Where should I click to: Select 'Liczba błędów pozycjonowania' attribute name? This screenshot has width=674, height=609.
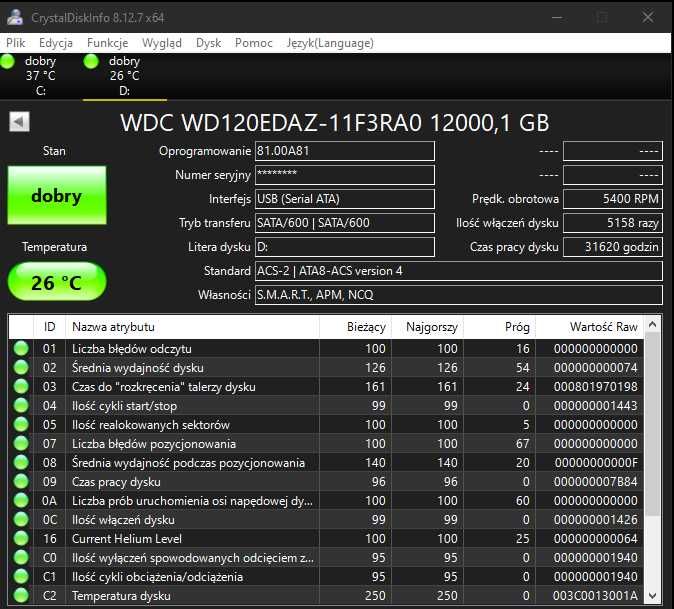click(x=154, y=444)
